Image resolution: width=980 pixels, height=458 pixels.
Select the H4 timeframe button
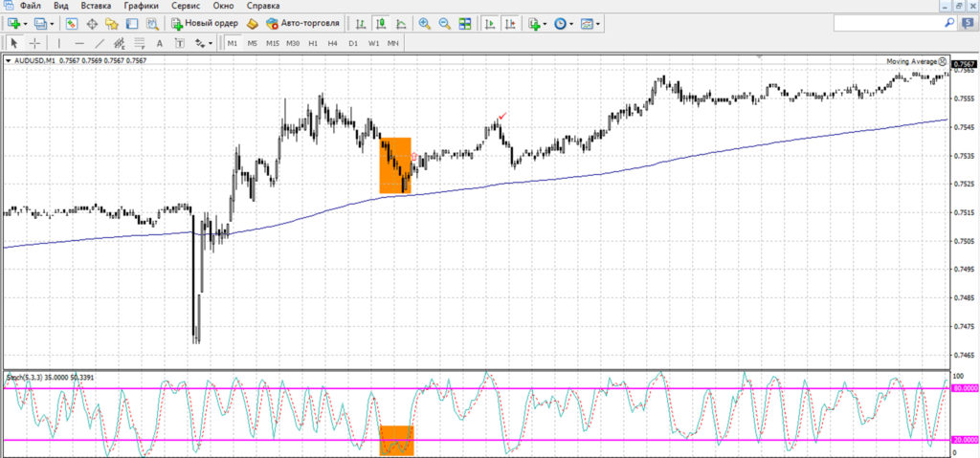pos(332,43)
